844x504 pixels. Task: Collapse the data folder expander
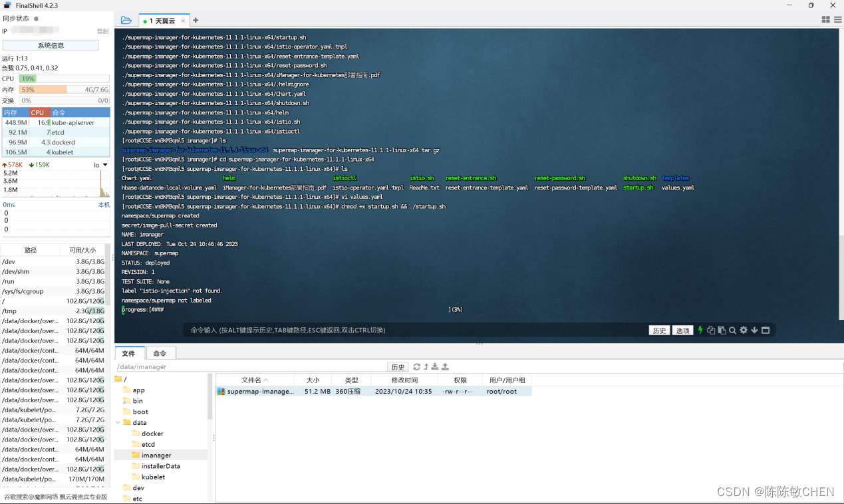(x=118, y=423)
